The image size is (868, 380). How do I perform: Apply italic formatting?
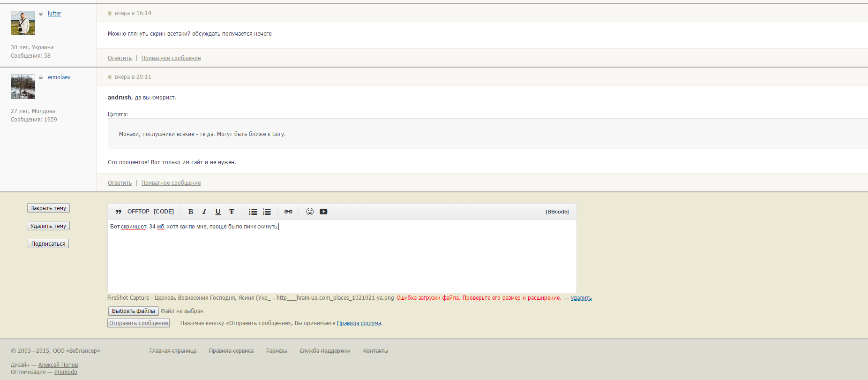click(x=204, y=212)
